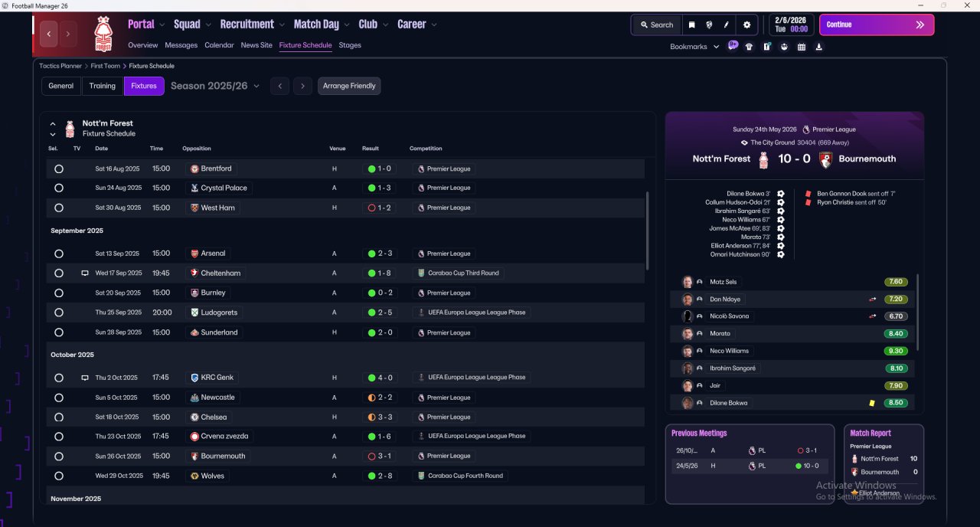Expand the Season 2025/26 selector
This screenshot has width=980, height=527.
tap(215, 86)
